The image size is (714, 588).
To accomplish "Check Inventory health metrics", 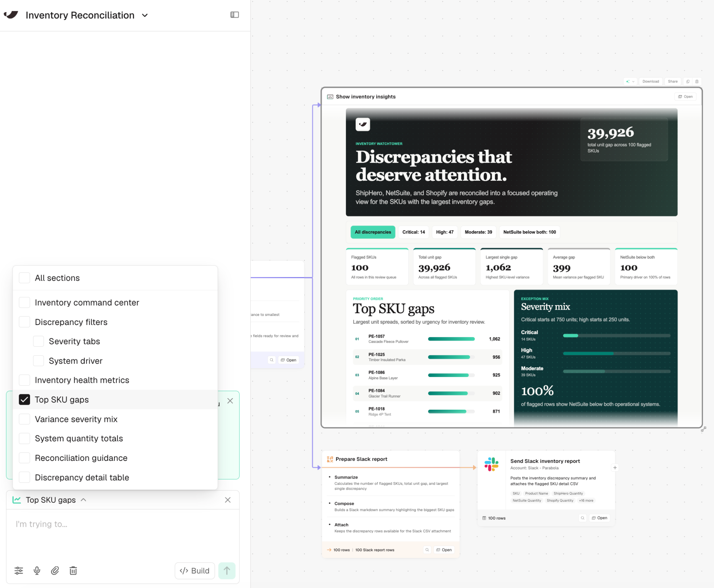I will click(x=24, y=380).
